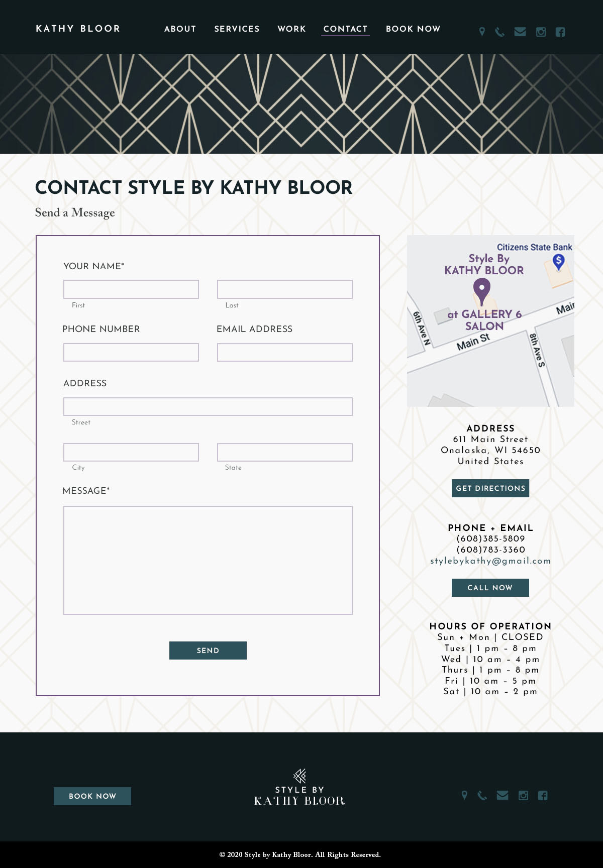
Task: Click the footer phone icon
Action: pyautogui.click(x=482, y=795)
